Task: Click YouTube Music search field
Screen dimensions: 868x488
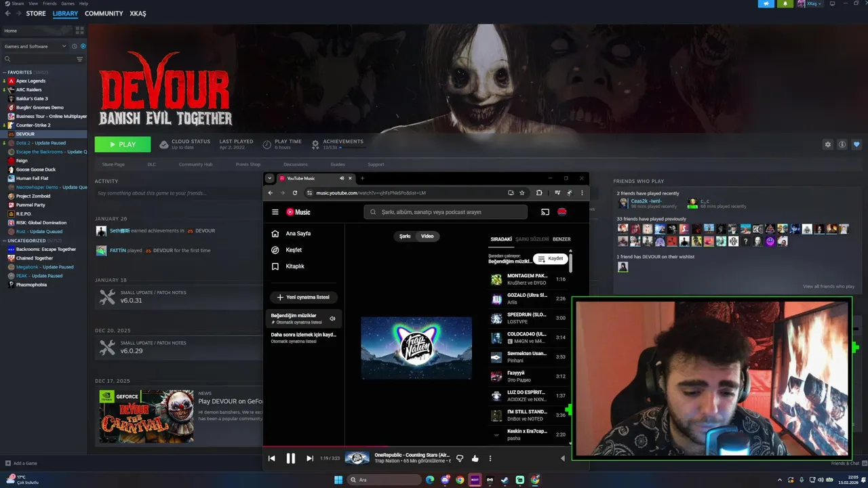Action: (446, 212)
